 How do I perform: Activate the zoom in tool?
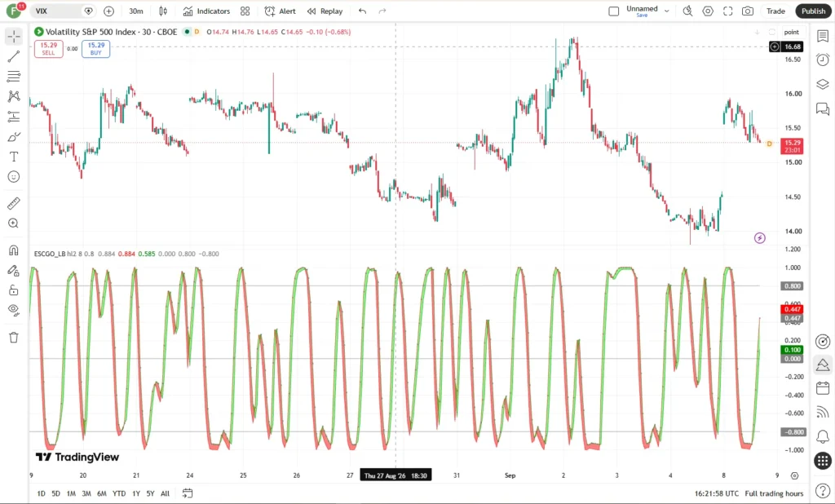click(14, 223)
